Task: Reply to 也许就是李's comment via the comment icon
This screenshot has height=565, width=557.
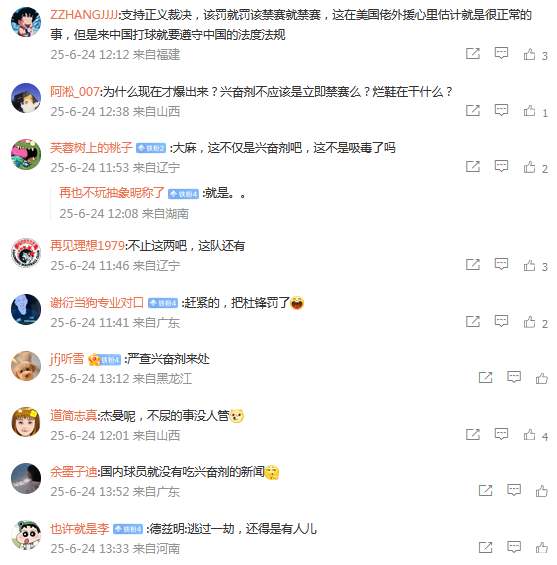Action: [514, 547]
